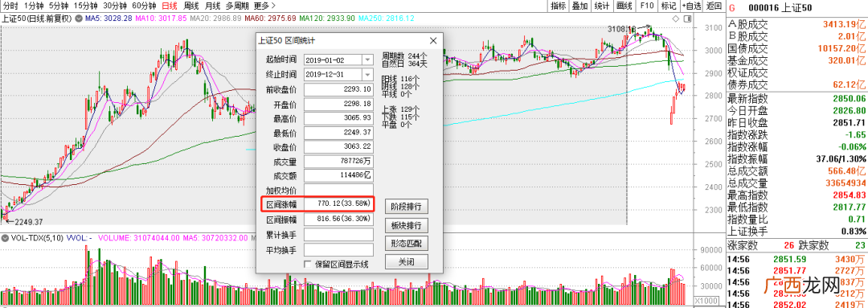868x308 pixels.
Task: Click the 上证换手 value 0.83%
Action: pos(854,231)
